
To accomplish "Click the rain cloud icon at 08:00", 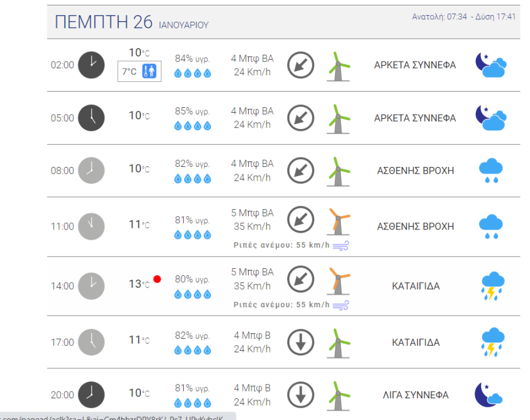I will 491,171.
